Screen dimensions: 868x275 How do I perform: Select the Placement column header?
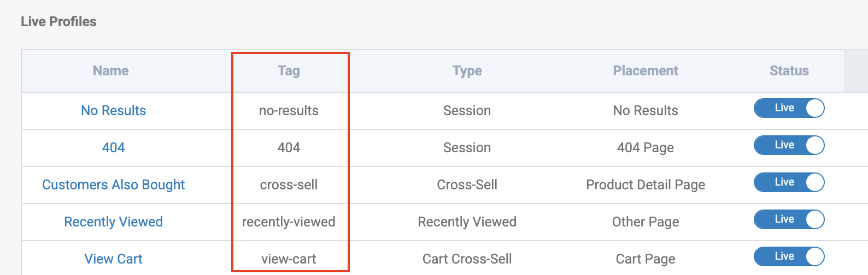pyautogui.click(x=645, y=71)
